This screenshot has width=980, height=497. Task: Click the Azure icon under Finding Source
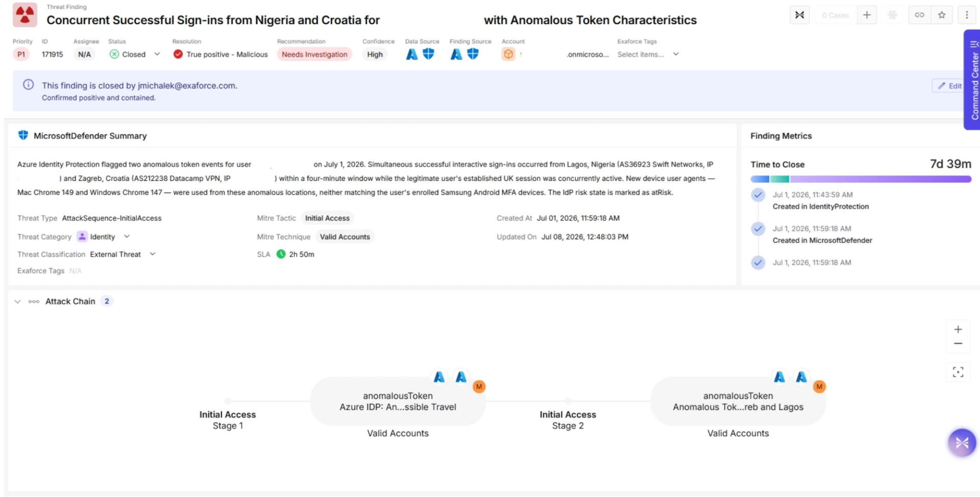(x=456, y=54)
